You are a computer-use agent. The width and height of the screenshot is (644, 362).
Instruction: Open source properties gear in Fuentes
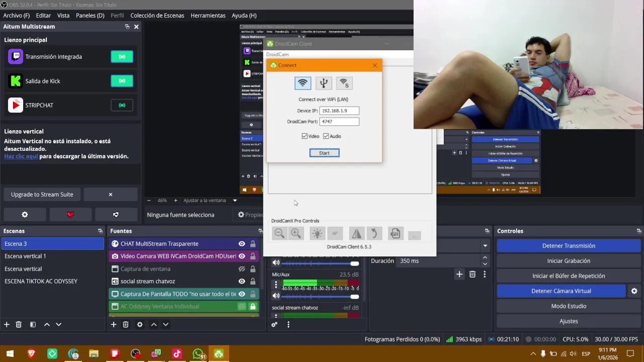pyautogui.click(x=140, y=325)
